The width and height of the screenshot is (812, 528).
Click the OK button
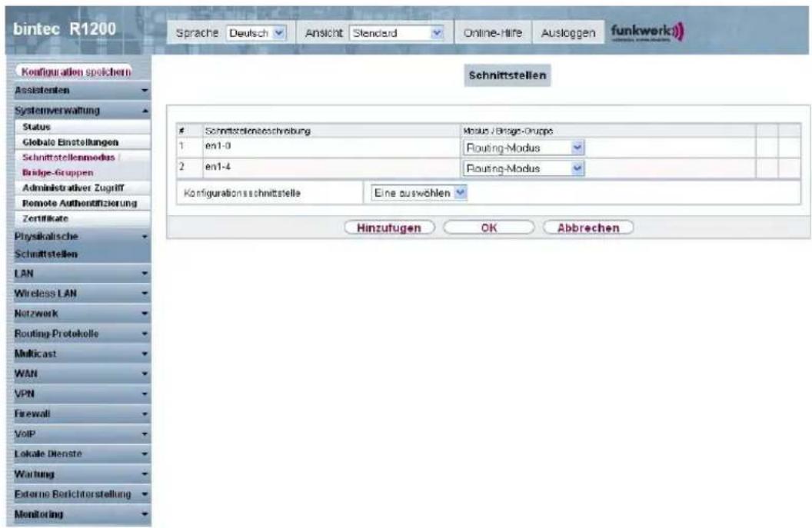489,227
